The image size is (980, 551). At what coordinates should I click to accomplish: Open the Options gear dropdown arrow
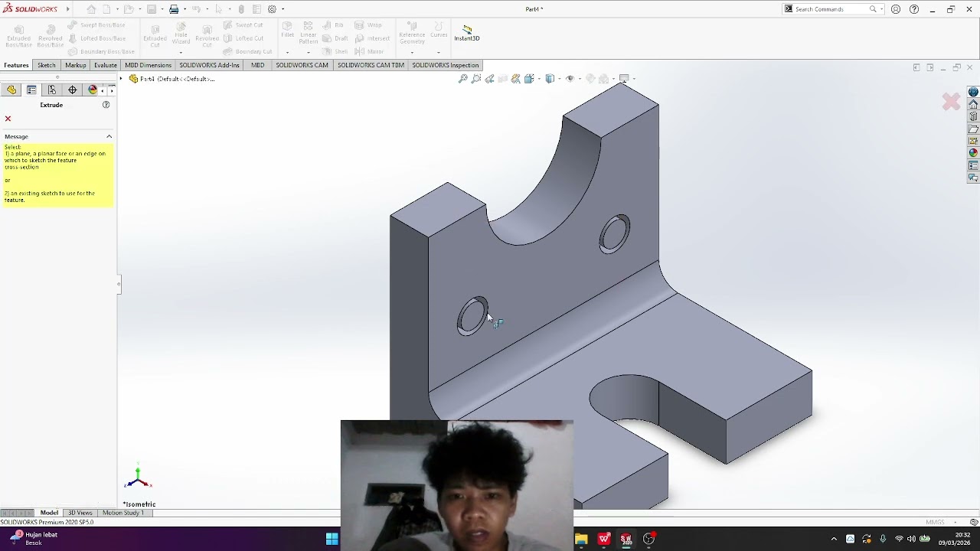[283, 9]
